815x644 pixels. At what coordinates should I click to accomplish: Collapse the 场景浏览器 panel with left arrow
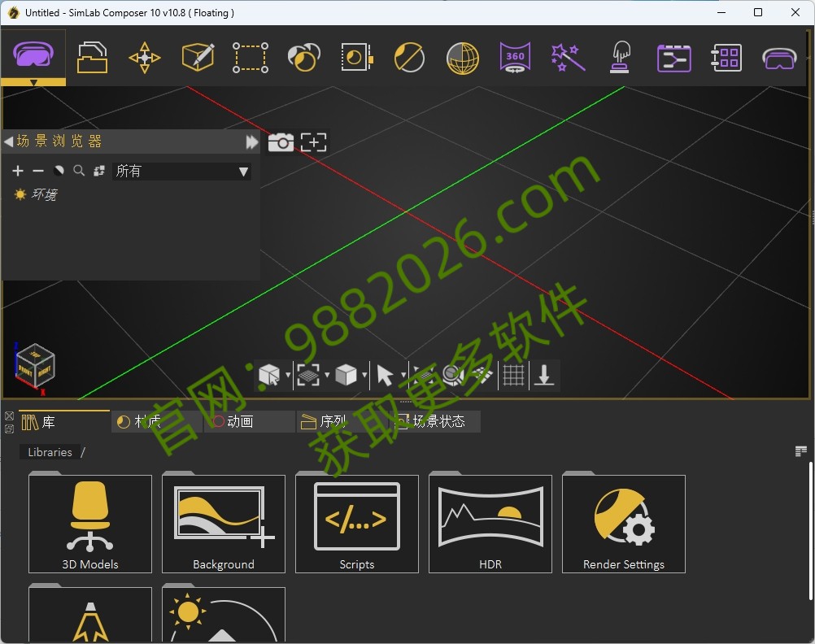[8, 141]
